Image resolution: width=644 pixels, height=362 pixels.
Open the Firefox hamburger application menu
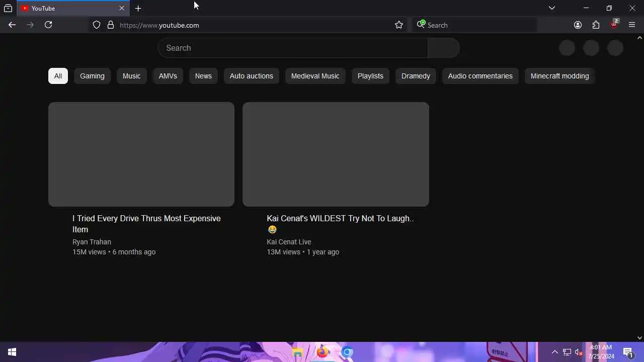coord(632,25)
